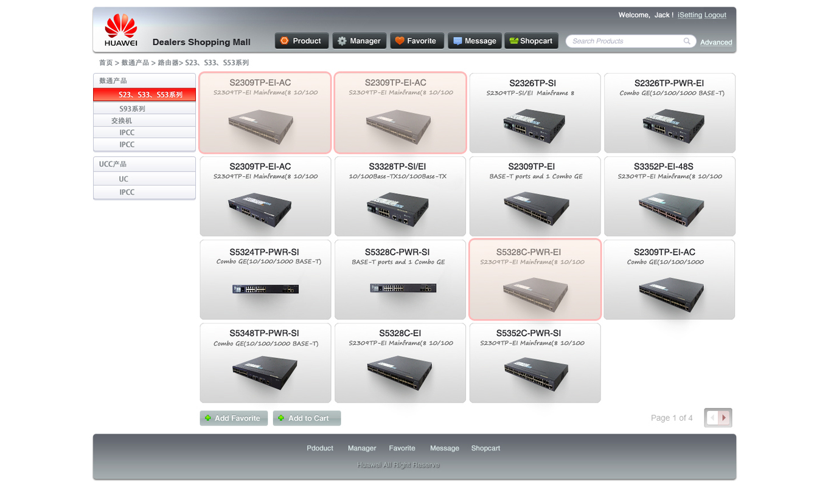Select the S2326TP-SI product card
831x504 pixels.
pyautogui.click(x=535, y=113)
